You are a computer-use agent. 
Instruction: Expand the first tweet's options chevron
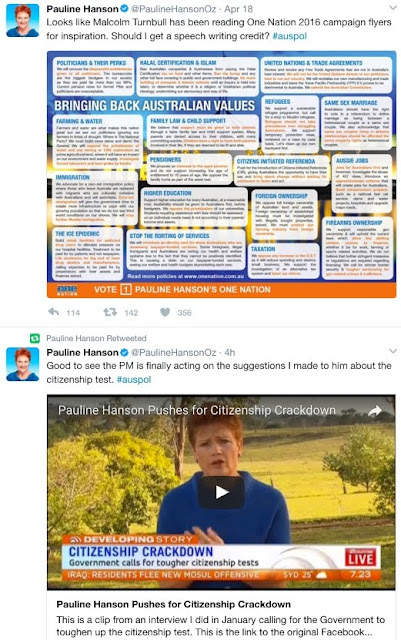[392, 8]
